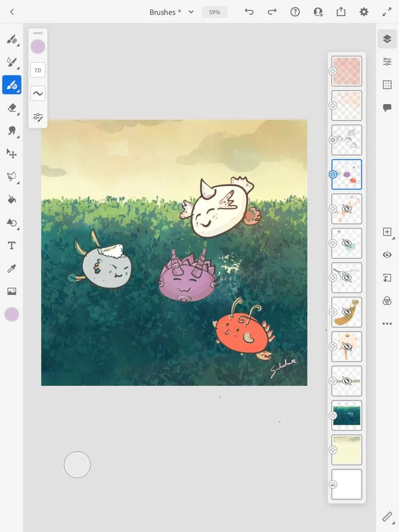Open brush smoothing setting

38,94
